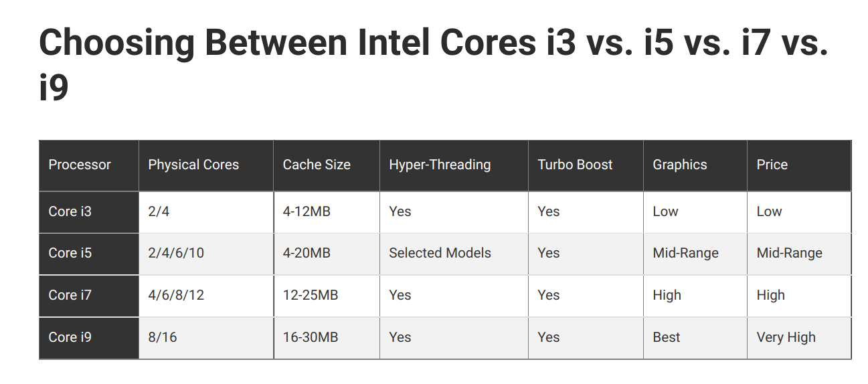The image size is (868, 384).
Task: Select the Price column header
Action: tap(772, 165)
